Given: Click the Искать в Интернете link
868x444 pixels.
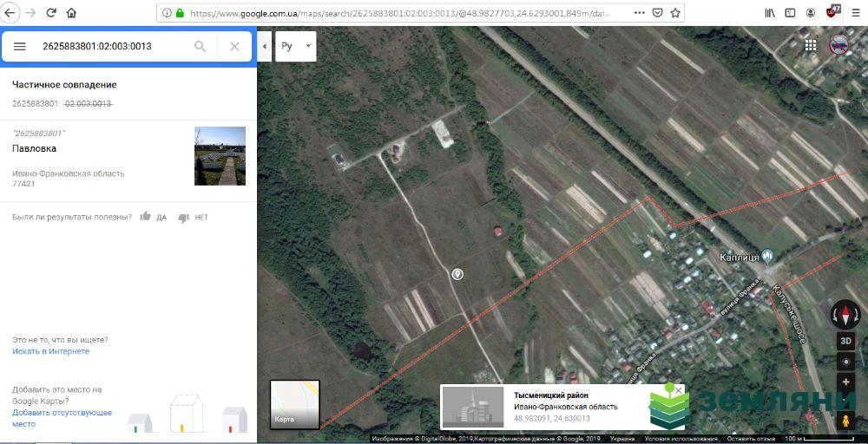Looking at the screenshot, I should (x=50, y=351).
